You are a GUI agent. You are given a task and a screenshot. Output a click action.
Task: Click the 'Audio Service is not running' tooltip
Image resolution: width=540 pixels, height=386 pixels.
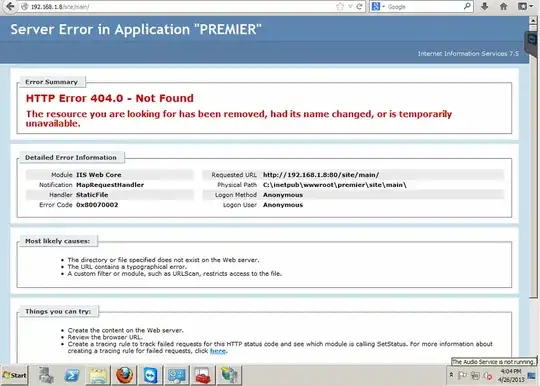(494, 362)
